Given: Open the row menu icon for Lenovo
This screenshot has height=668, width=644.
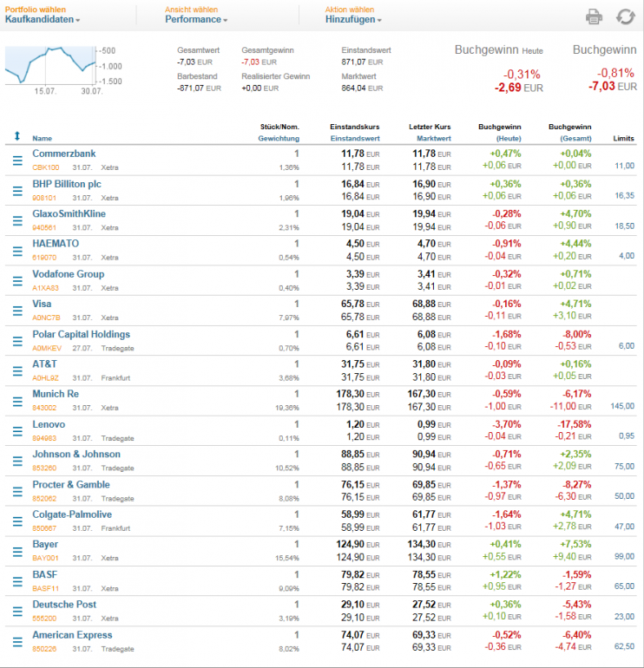Looking at the screenshot, I should click(x=17, y=431).
